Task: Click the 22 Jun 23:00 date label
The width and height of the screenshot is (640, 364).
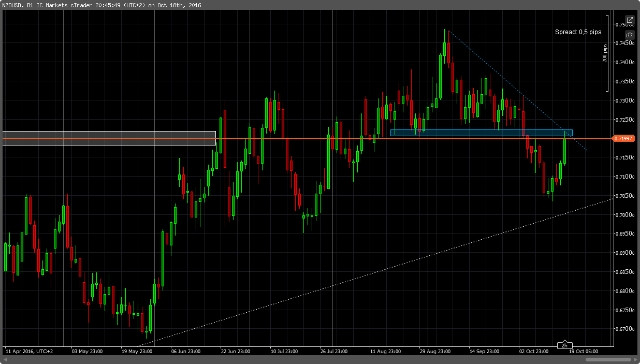Action: [237, 352]
